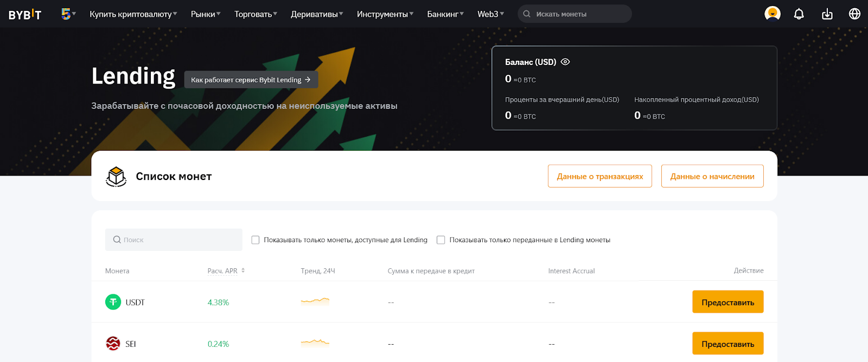Hide balance with the eye icon
This screenshot has width=868, height=362.
(565, 62)
